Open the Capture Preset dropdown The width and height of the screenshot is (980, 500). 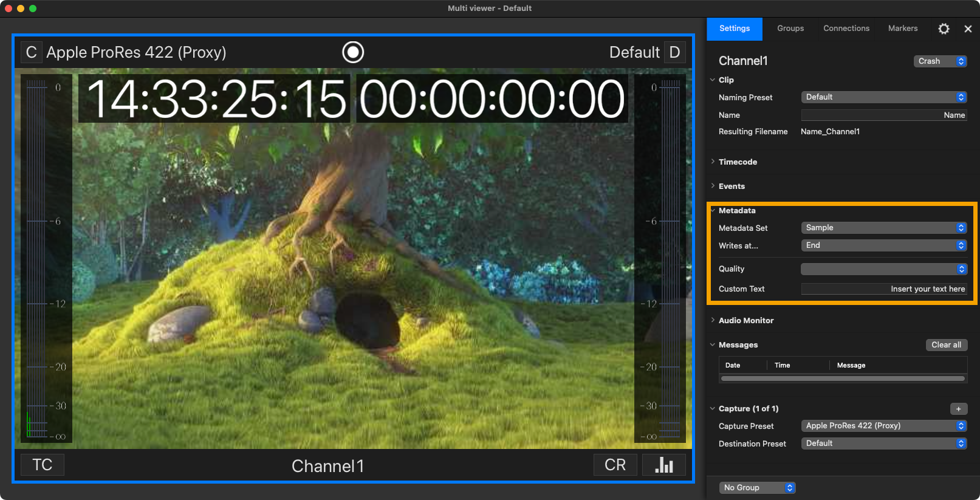pyautogui.click(x=883, y=426)
